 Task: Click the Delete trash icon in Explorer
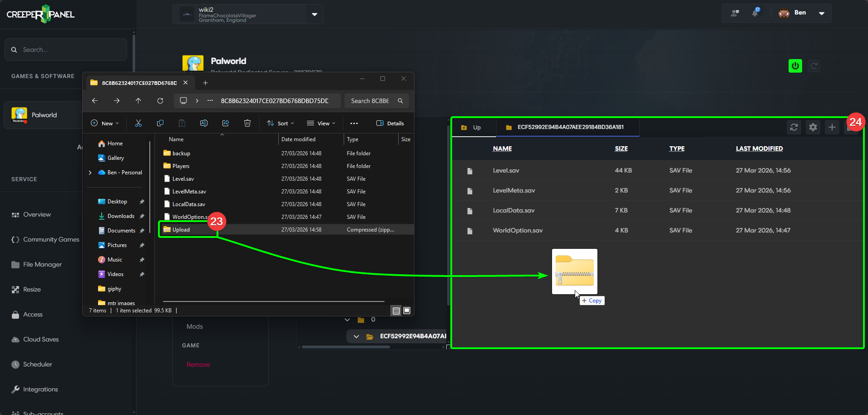tap(247, 123)
